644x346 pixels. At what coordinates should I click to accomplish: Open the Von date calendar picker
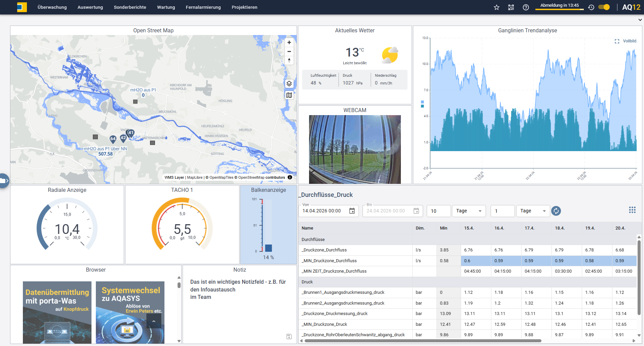pos(352,211)
